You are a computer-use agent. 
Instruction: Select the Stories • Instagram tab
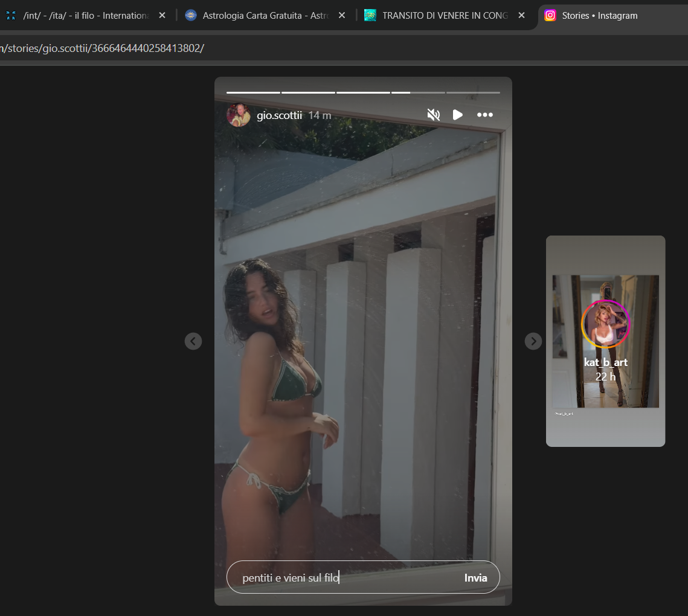pyautogui.click(x=614, y=16)
